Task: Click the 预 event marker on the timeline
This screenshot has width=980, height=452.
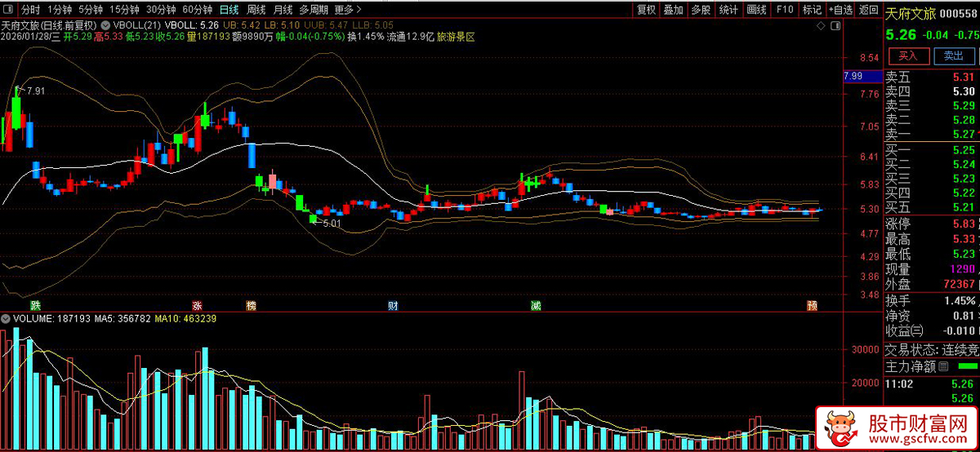Action: pos(812,305)
